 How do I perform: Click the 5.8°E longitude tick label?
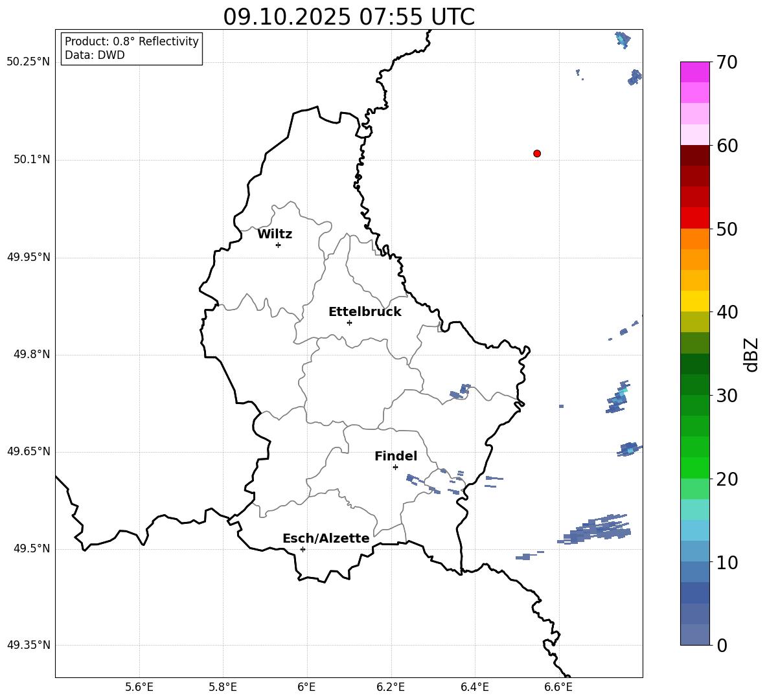click(x=223, y=687)
